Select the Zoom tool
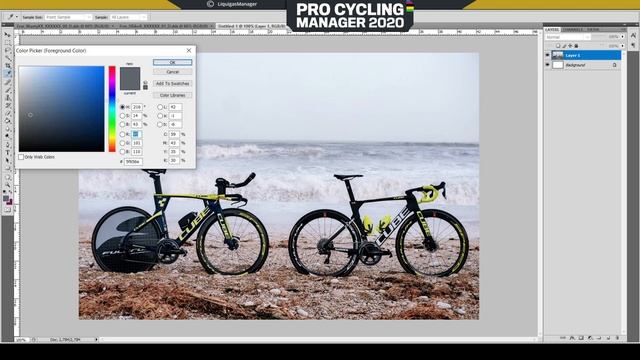This screenshot has width=640, height=360. point(7,184)
